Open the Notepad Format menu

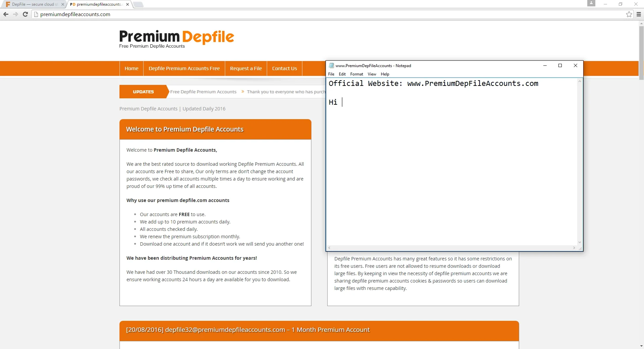[357, 74]
